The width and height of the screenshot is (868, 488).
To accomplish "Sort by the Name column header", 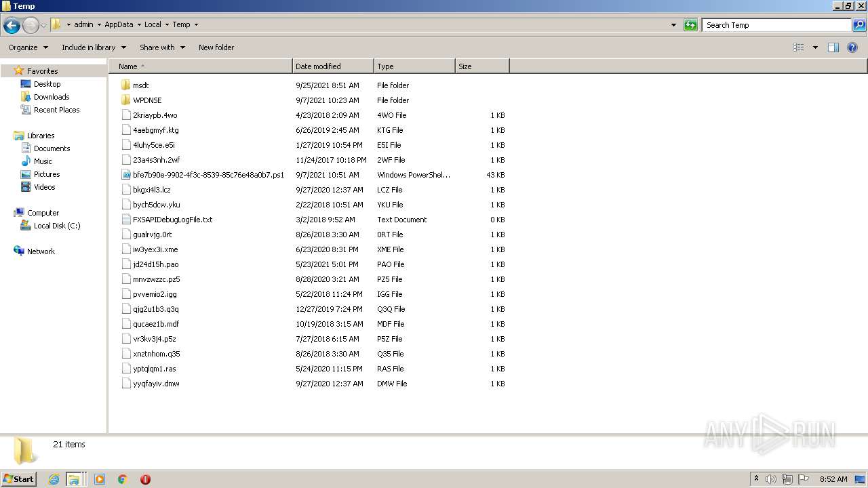I will [200, 66].
